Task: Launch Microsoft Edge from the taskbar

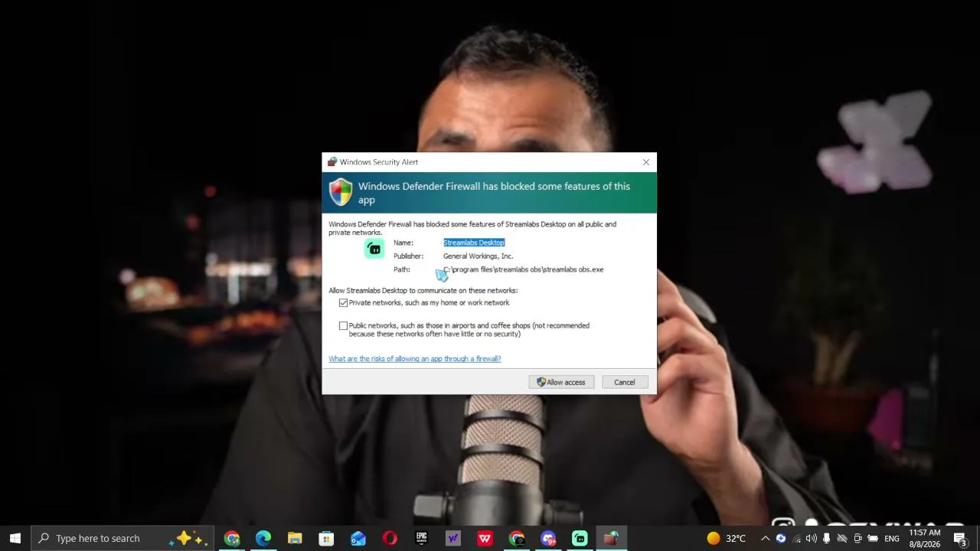Action: coord(263,538)
